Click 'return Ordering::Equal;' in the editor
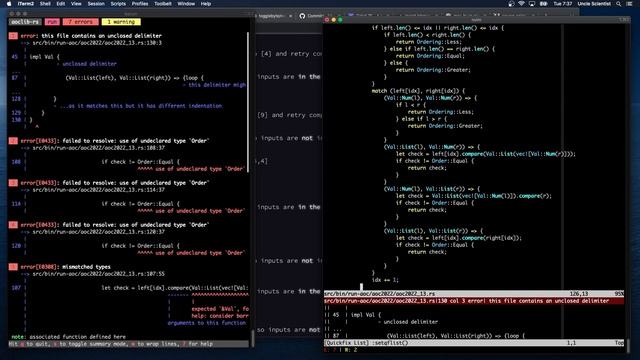 [x=430, y=56]
